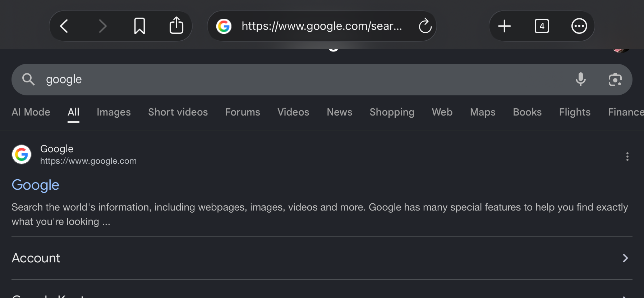Go forward to the next page
644x298 pixels.
pos(102,26)
